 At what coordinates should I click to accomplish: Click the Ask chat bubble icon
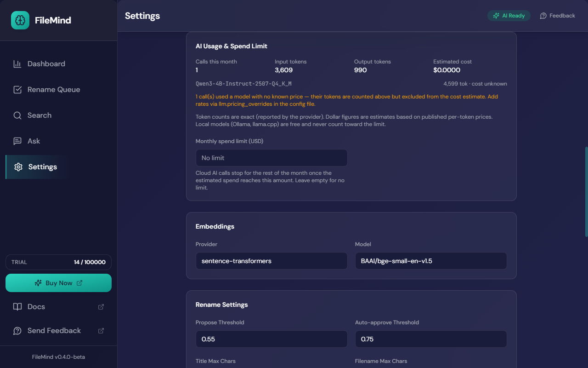pyautogui.click(x=17, y=141)
